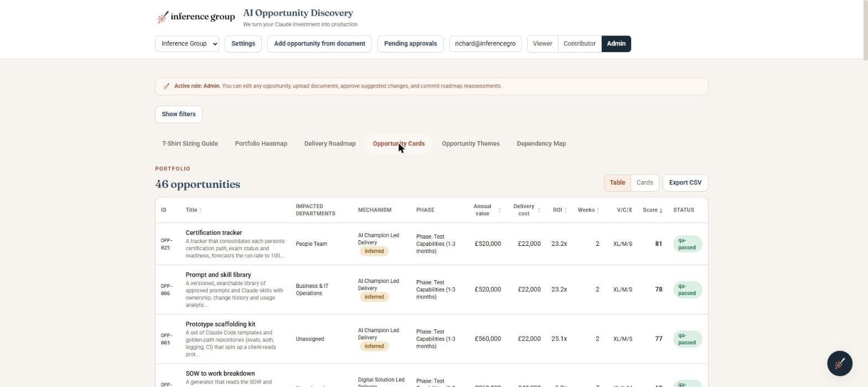Open SOW to work breakdown opportunity
Viewport: 868px width, 387px height.
coord(220,374)
